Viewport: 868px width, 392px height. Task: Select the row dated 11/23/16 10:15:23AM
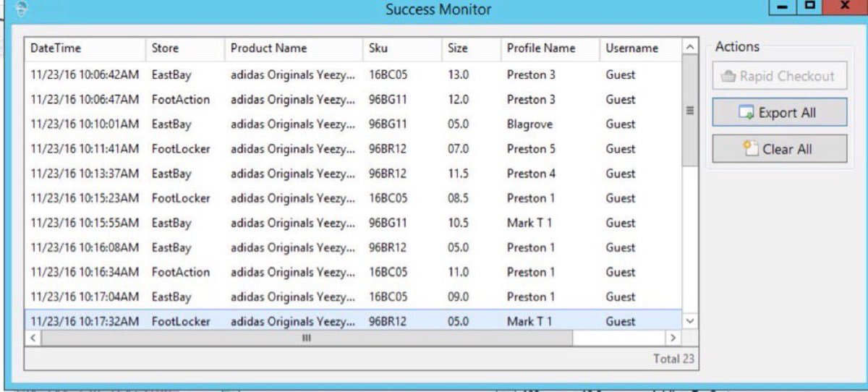pos(352,198)
